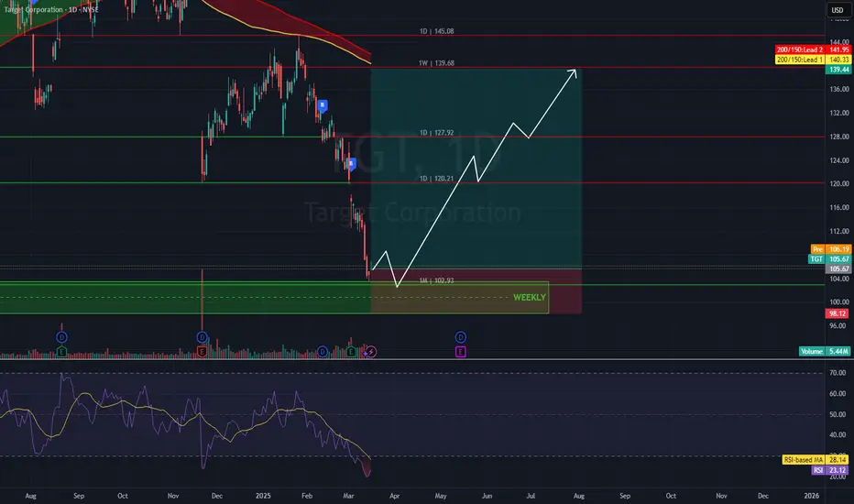Click the gray 105.67 crosshair price label

838,268
